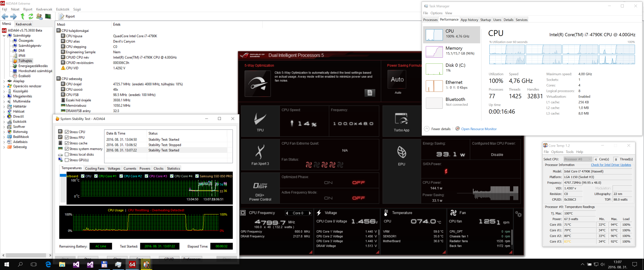
Task: Enable the Stress GPU(s) checkbox
Action: click(67, 160)
